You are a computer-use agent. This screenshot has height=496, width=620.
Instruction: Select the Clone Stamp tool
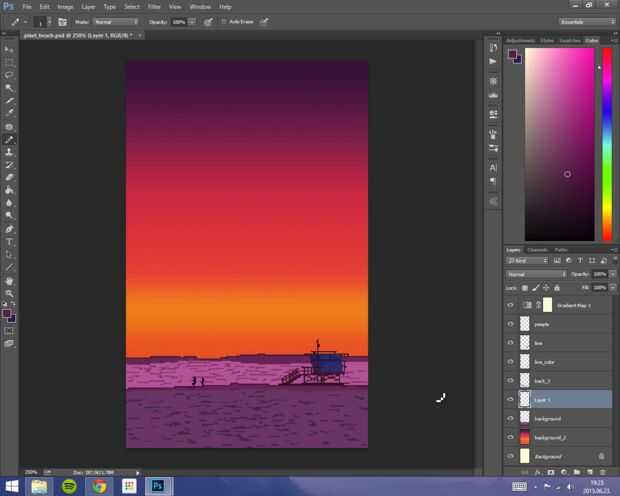tap(9, 152)
